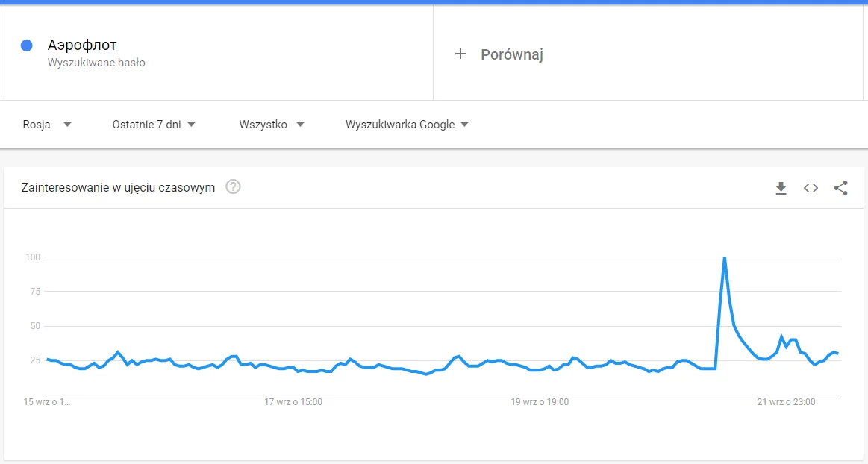
Task: Open the Ostatnie 7 dni time range dropdown
Action: [x=153, y=125]
